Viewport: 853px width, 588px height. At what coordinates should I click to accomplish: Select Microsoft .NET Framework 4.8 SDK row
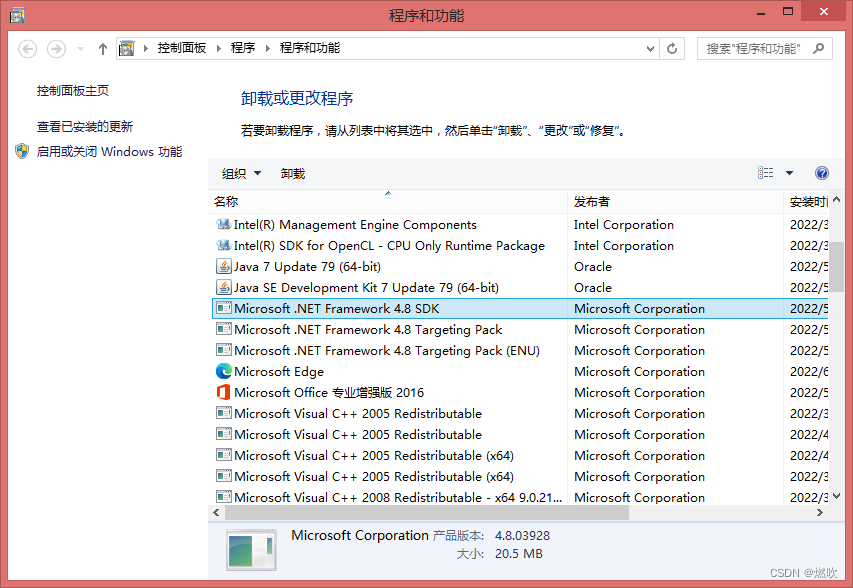(x=520, y=308)
